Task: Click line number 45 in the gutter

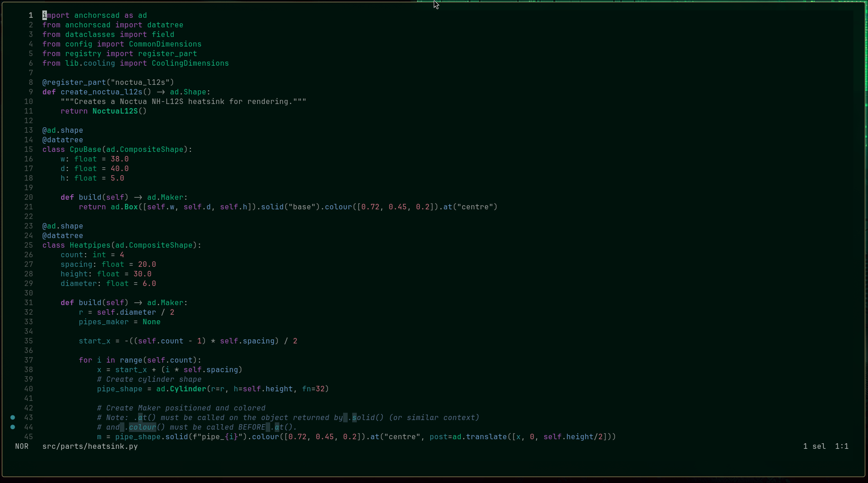Action: [x=29, y=436]
